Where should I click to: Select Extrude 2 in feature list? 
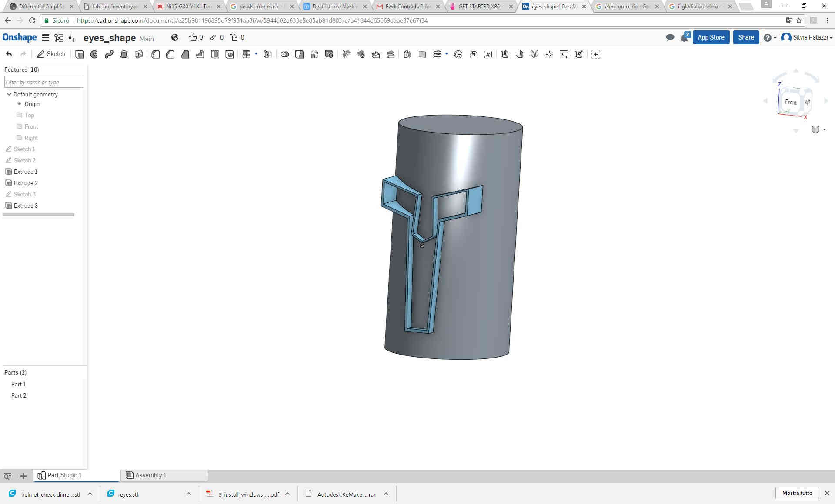pos(26,183)
